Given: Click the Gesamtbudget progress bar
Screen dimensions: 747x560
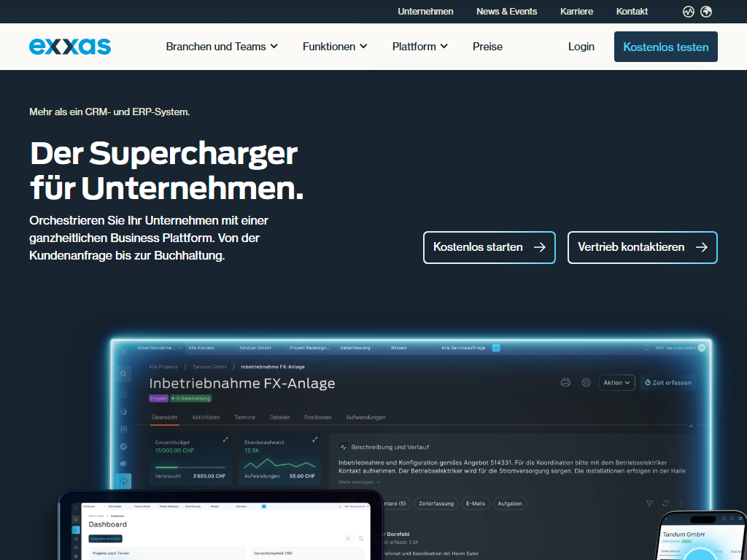Looking at the screenshot, I should tap(190, 467).
